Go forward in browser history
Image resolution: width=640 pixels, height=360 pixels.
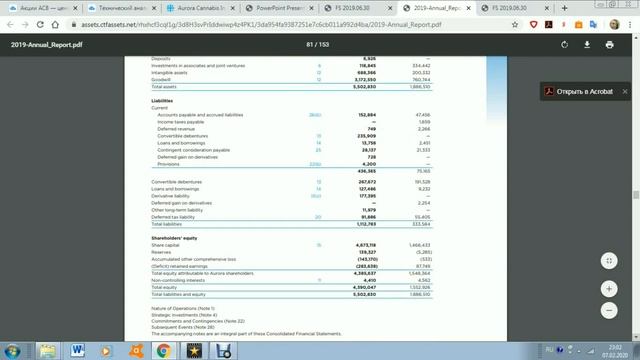(25, 24)
